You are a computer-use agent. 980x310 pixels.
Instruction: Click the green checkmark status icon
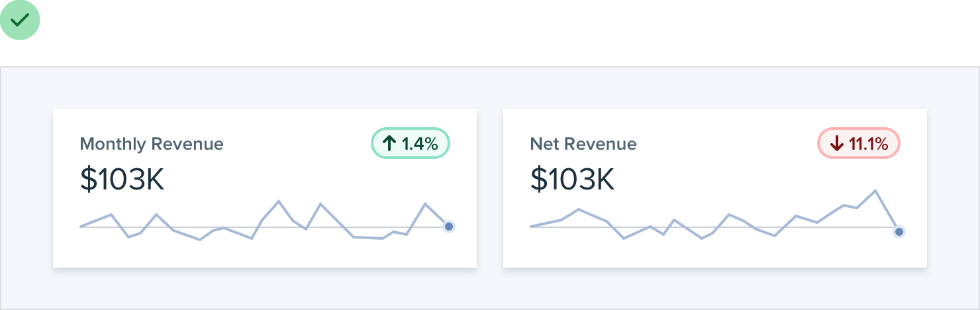click(20, 20)
